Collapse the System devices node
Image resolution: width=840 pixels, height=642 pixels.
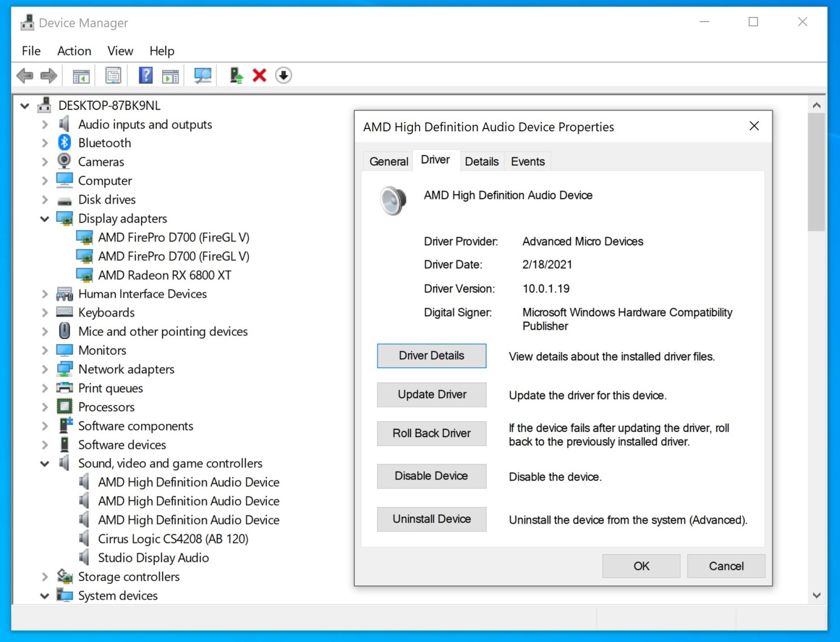click(45, 596)
